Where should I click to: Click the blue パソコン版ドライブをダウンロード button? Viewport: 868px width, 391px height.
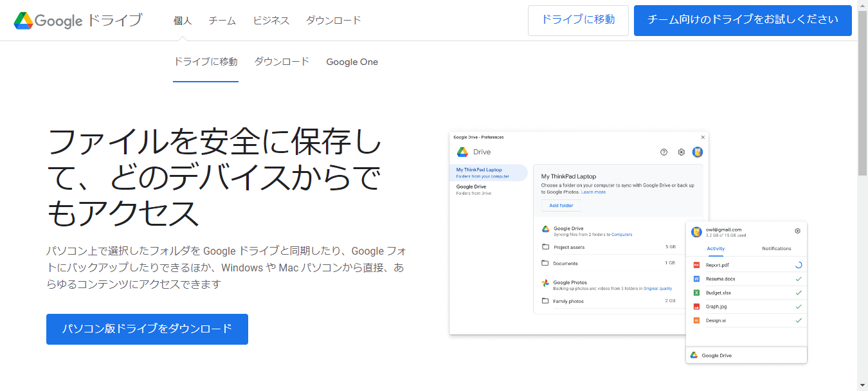pos(147,329)
